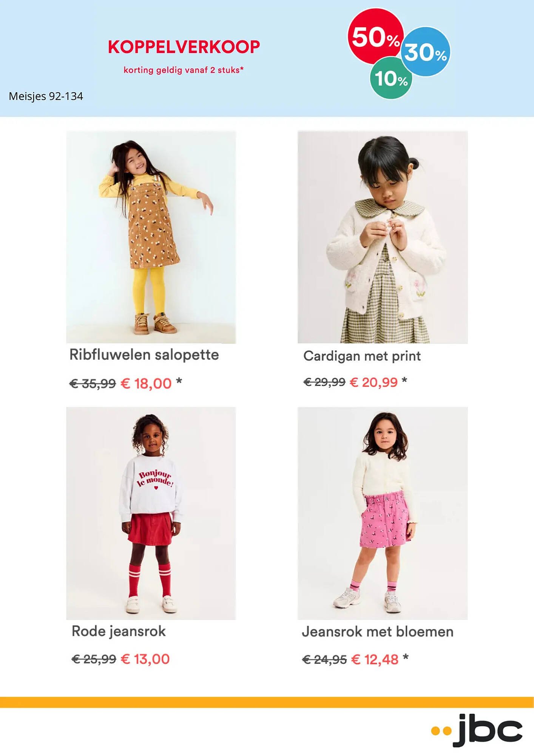
Task: Click the jbc logo
Action: [x=477, y=730]
